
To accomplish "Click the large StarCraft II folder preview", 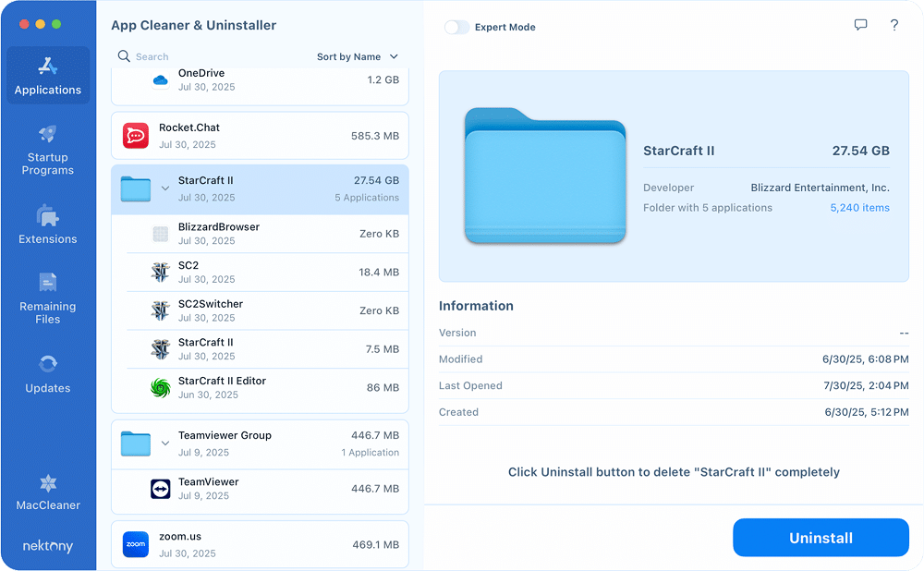I will pyautogui.click(x=545, y=176).
